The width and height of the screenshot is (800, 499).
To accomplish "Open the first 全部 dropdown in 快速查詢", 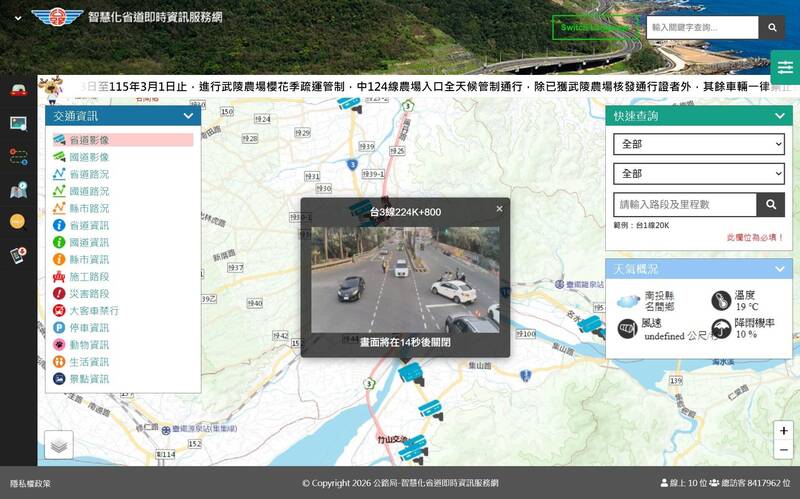I will (698, 144).
